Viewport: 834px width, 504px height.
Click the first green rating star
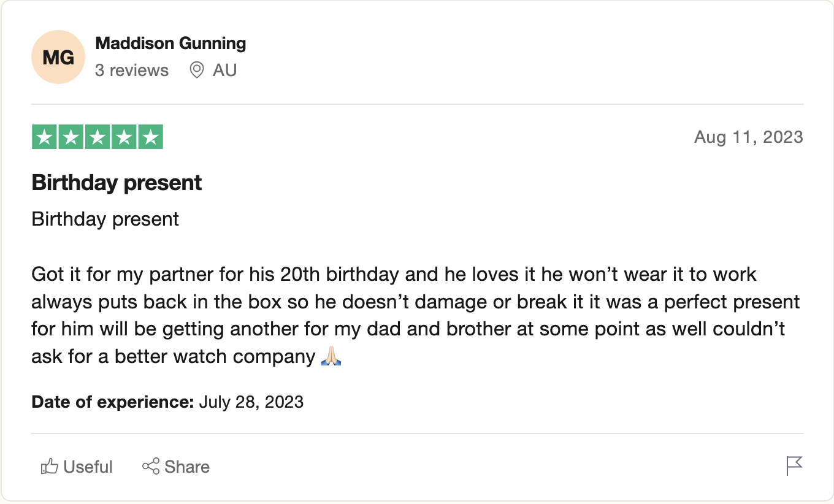45,137
